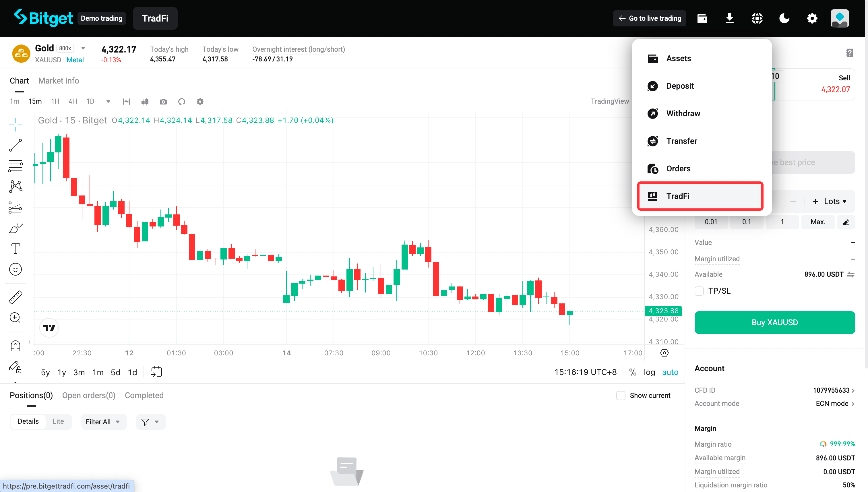Click Go to live trading
This screenshot has height=492, width=868.
[x=649, y=18]
